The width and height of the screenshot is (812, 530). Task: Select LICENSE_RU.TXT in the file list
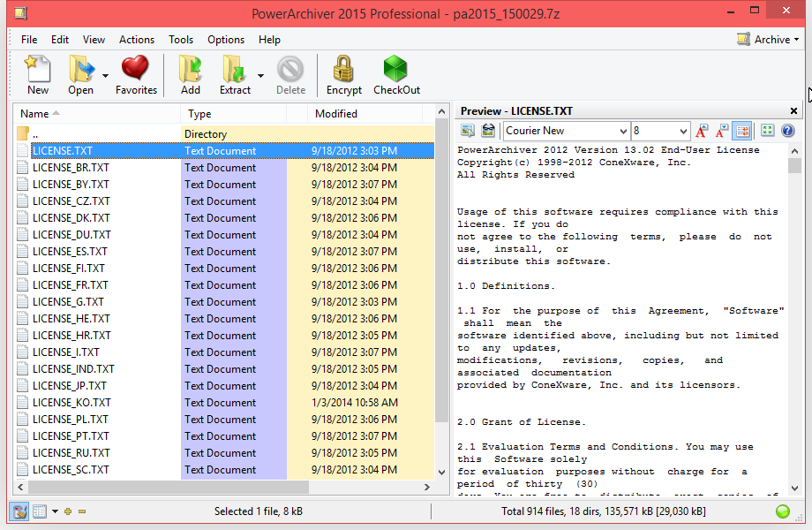pos(71,453)
